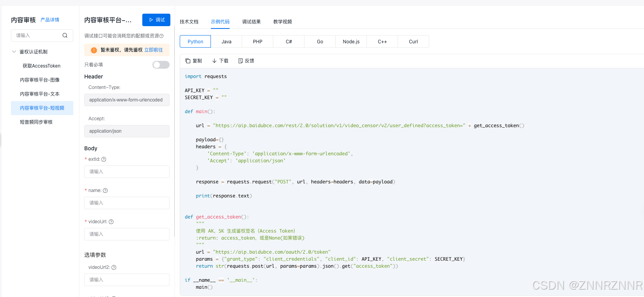Click the name input field
This screenshot has width=644, height=297.
(x=127, y=203)
